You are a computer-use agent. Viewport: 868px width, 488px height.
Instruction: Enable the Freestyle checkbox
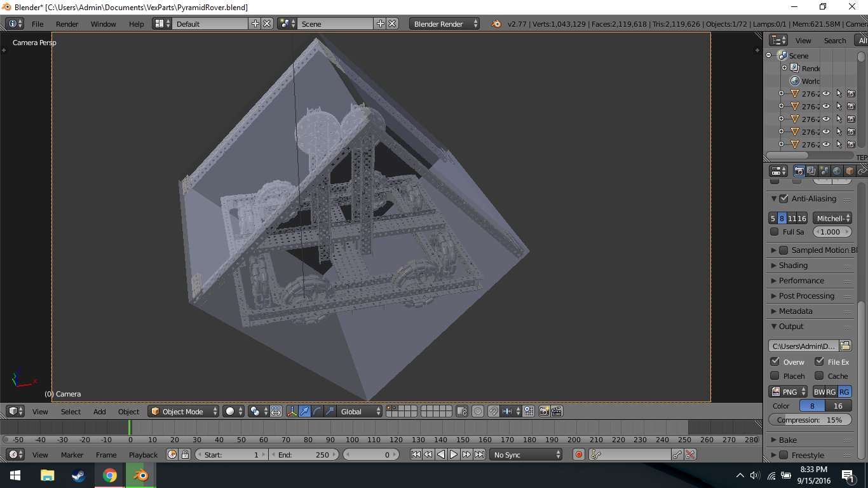click(783, 455)
